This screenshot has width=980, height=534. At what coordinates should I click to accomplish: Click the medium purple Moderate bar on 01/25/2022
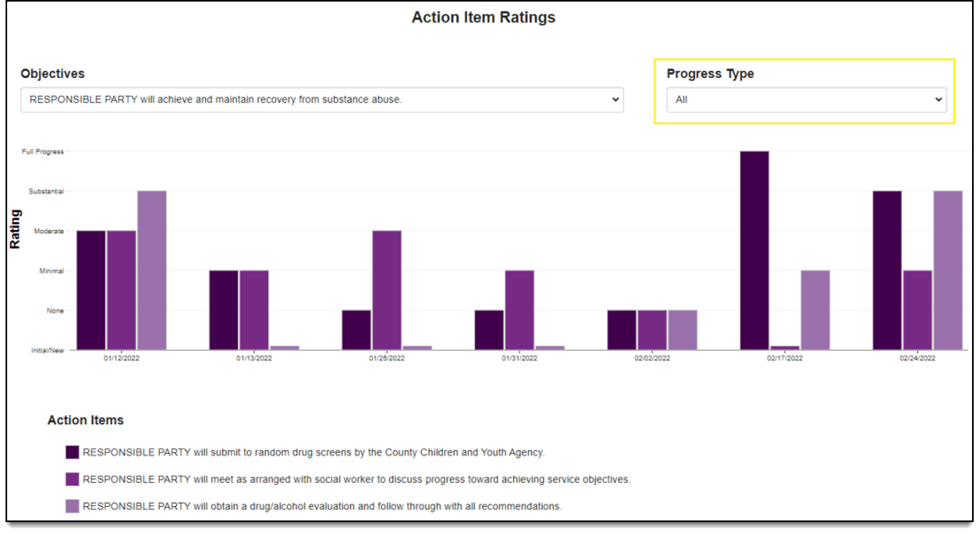coord(387,290)
